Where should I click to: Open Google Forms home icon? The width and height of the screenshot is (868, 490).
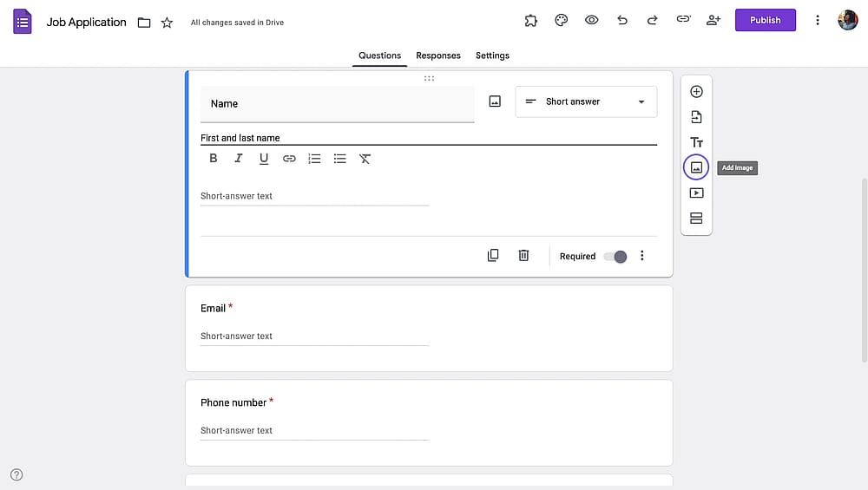coord(23,22)
